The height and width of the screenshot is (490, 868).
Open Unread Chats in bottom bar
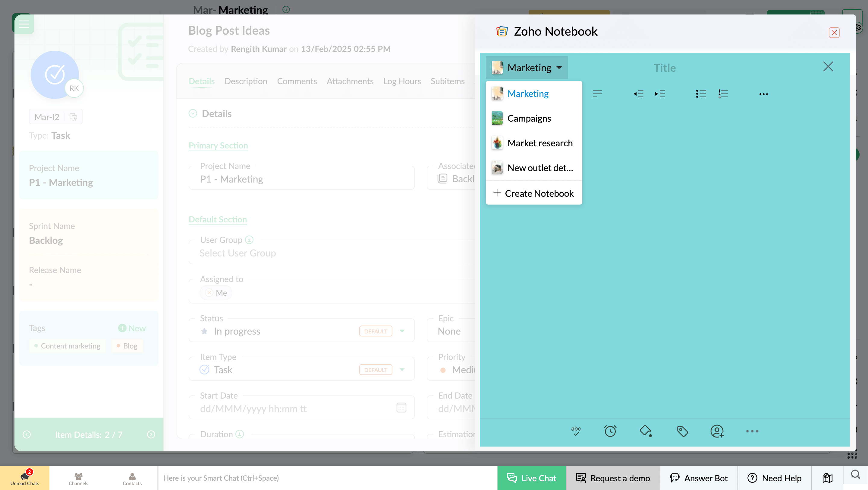(x=25, y=478)
